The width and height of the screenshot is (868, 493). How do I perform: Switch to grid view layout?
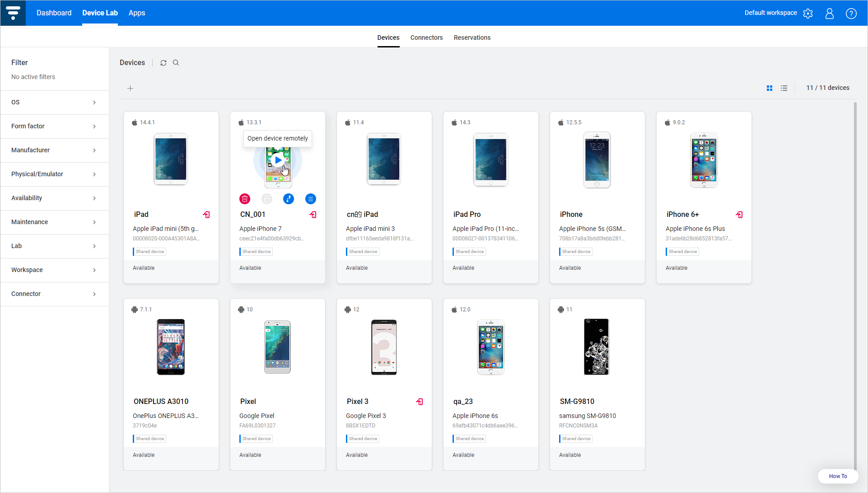[x=770, y=88]
